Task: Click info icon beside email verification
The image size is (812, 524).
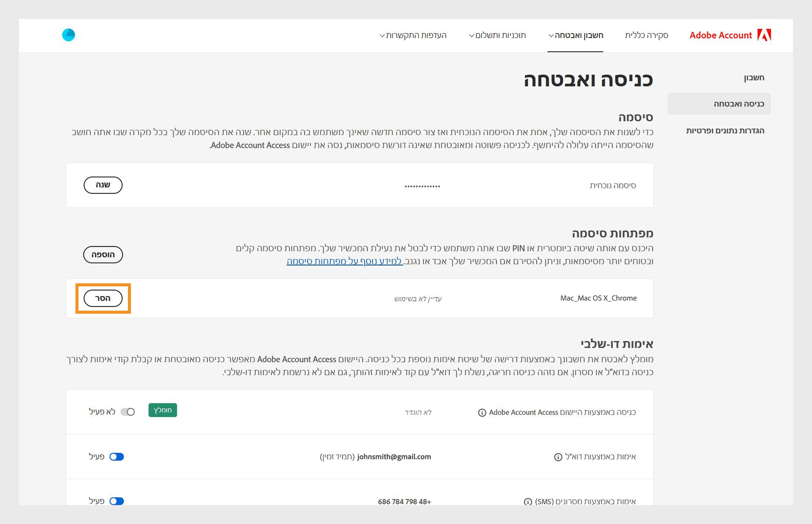Action: [x=558, y=457]
